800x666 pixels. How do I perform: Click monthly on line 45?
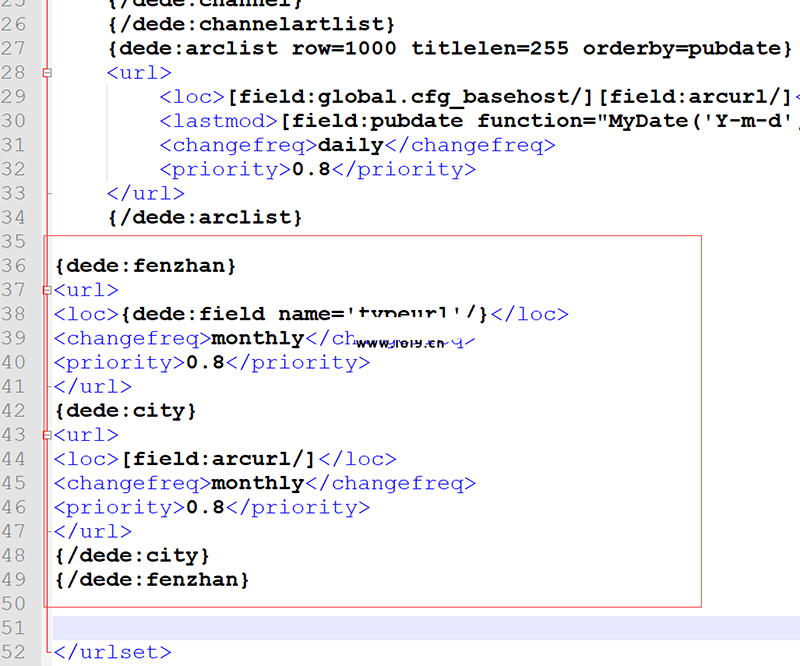pyautogui.click(x=258, y=483)
